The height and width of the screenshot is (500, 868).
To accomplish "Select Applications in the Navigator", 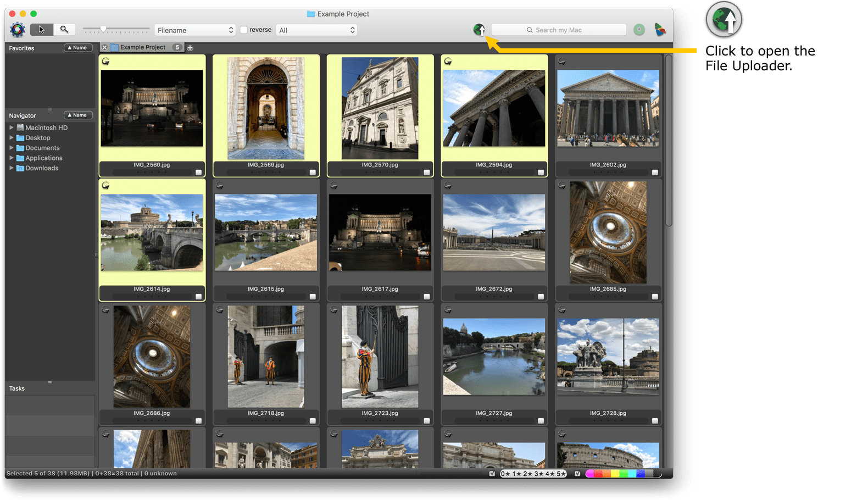I will pyautogui.click(x=44, y=158).
